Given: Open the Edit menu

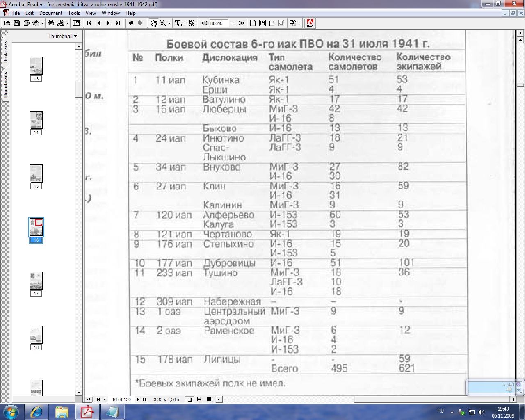Looking at the screenshot, I should click(30, 13).
